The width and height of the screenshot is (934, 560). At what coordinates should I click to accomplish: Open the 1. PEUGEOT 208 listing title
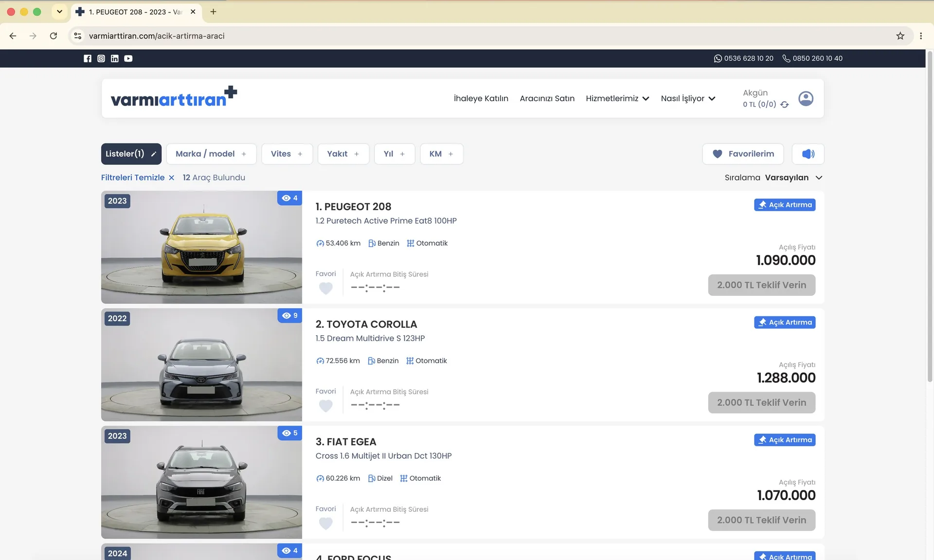(353, 207)
